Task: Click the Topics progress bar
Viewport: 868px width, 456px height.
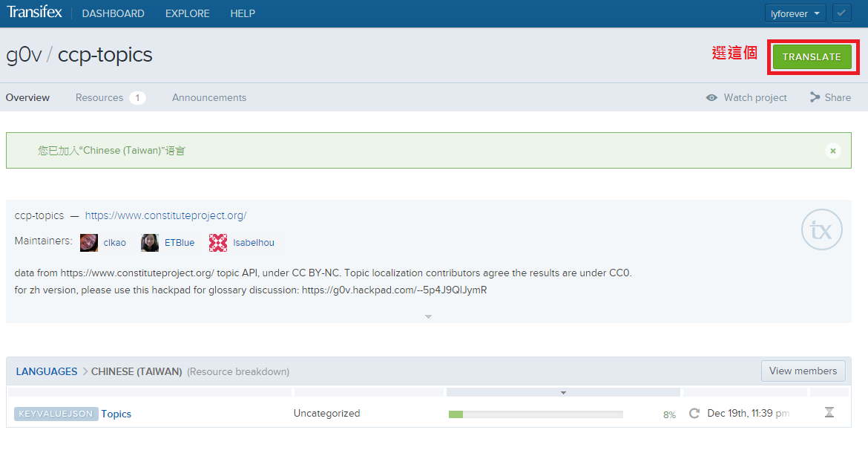Action: click(536, 414)
